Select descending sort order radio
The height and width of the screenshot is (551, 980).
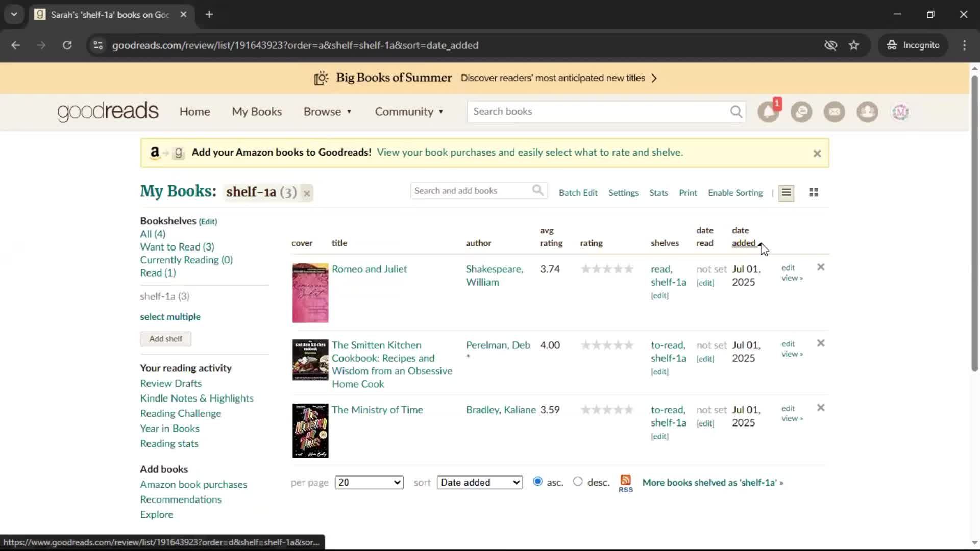(x=578, y=481)
